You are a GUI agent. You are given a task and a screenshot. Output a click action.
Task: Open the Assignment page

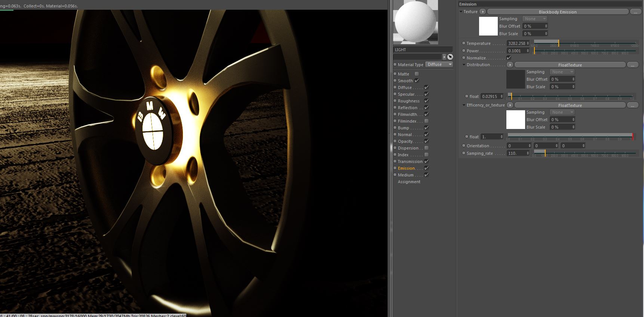409,182
